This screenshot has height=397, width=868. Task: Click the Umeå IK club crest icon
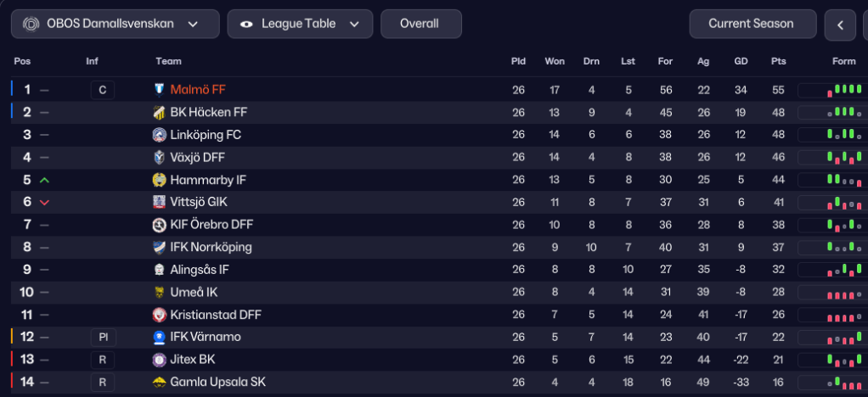(159, 292)
